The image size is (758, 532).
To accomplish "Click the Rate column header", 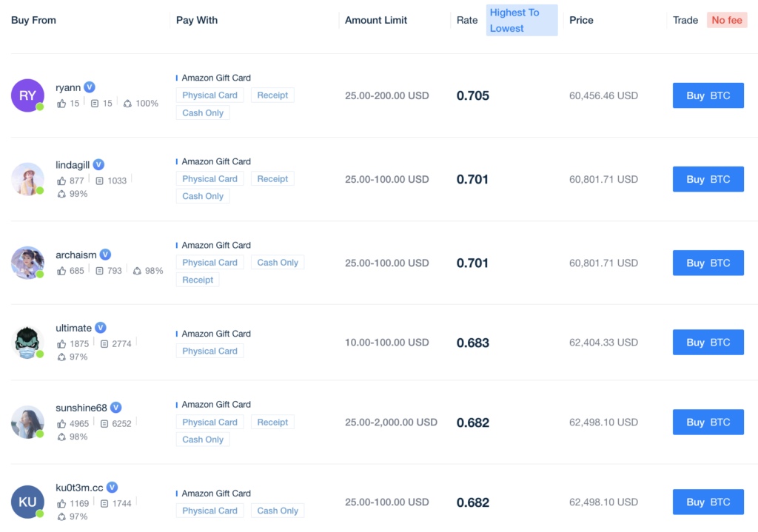I will [x=467, y=20].
